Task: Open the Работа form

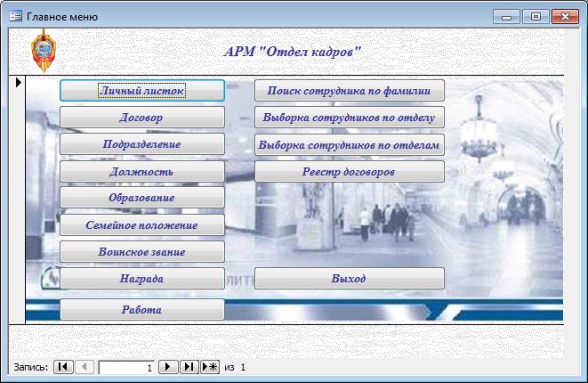Action: click(x=142, y=309)
